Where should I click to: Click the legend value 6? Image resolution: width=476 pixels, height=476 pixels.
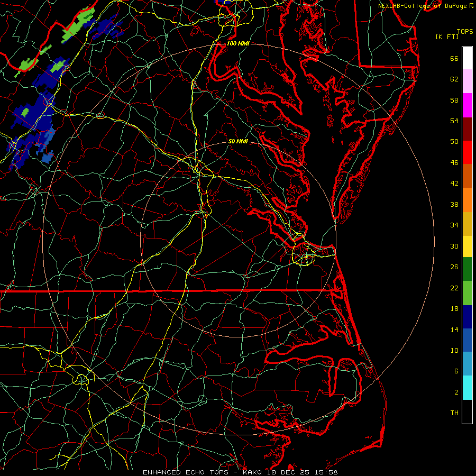[x=456, y=371]
